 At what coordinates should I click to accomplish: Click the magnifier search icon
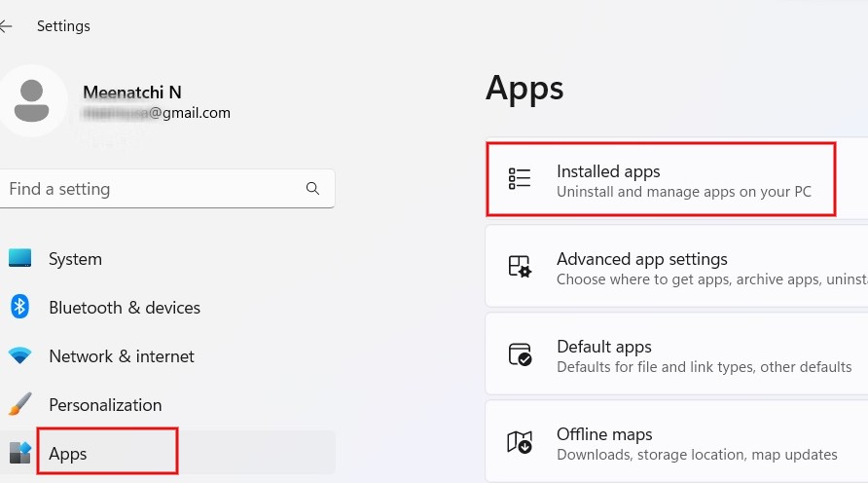312,189
